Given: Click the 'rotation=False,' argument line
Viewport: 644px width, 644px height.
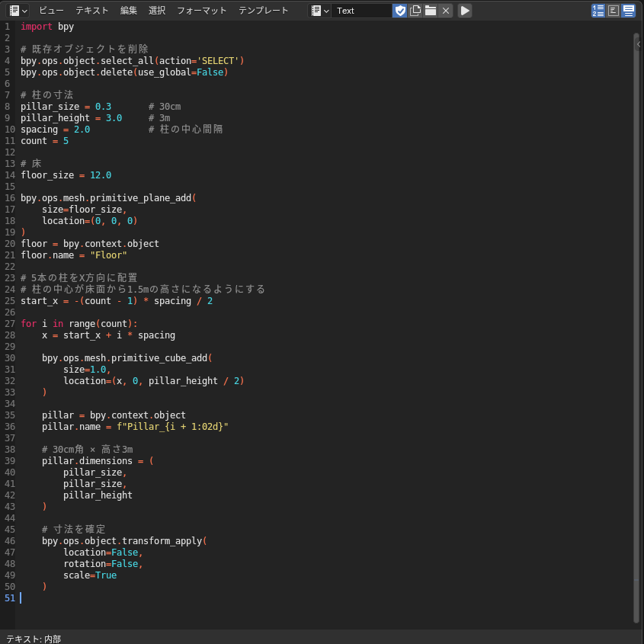Looking at the screenshot, I should pyautogui.click(x=103, y=564).
